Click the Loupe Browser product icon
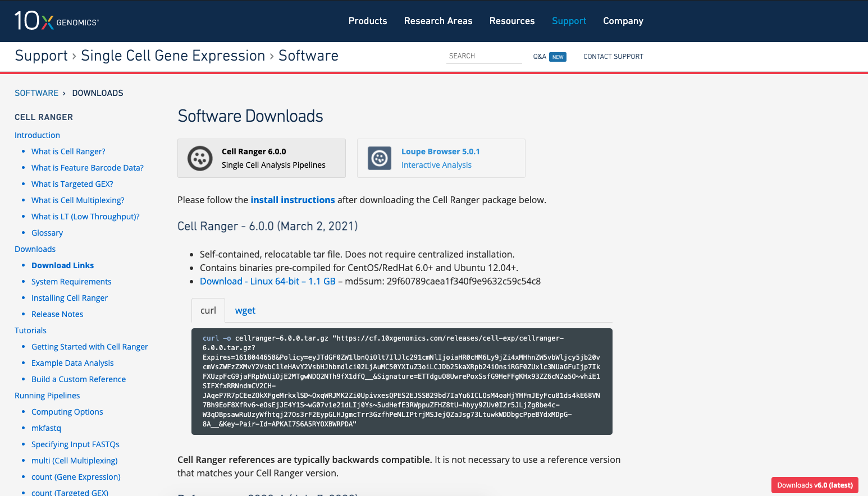Screen dimensions: 868x496 click(380, 158)
